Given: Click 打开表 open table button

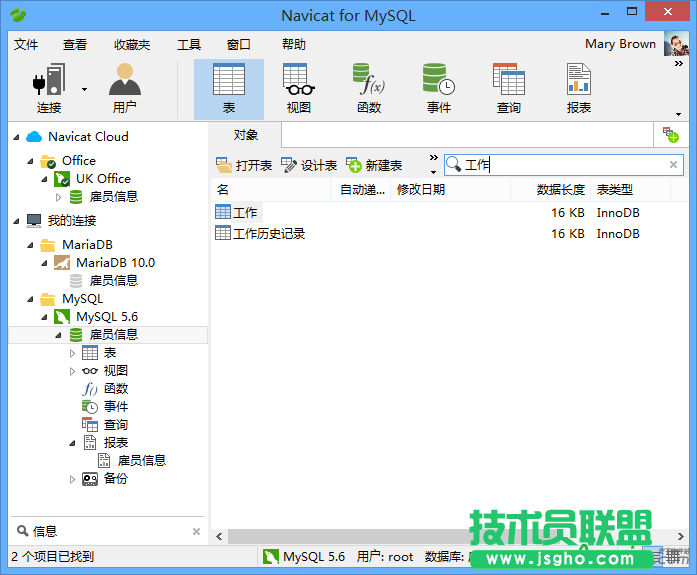Looking at the screenshot, I should point(244,165).
